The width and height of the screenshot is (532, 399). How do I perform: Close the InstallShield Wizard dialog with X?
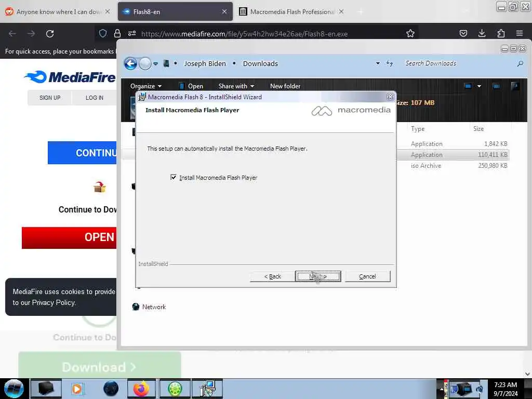pyautogui.click(x=390, y=97)
